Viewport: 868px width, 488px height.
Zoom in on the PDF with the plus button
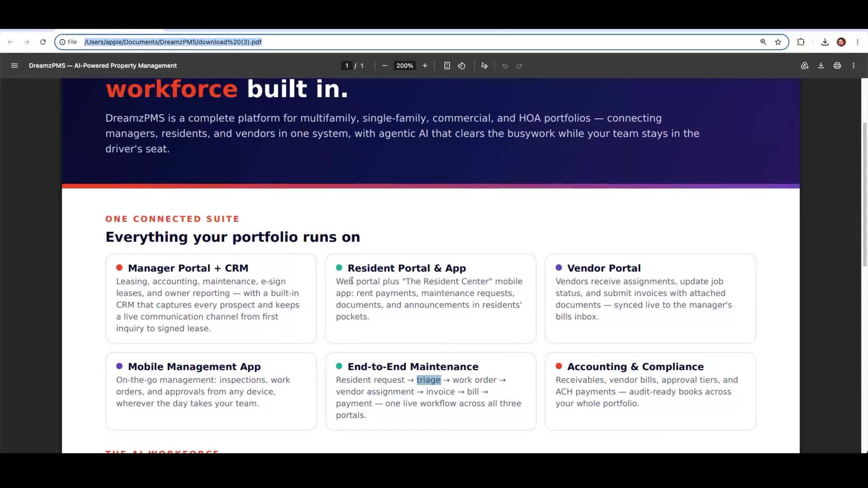click(425, 65)
